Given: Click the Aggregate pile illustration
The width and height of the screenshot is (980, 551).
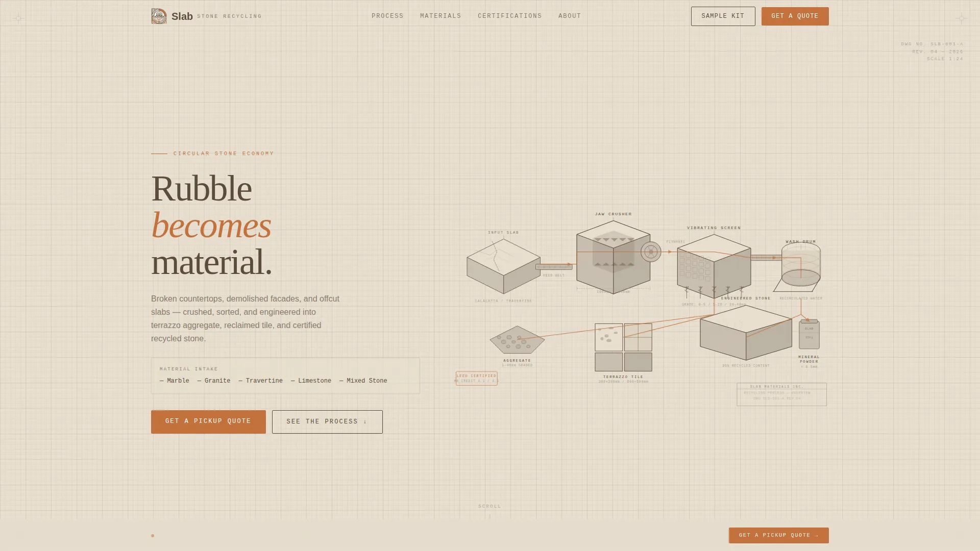Looking at the screenshot, I should click(x=517, y=340).
